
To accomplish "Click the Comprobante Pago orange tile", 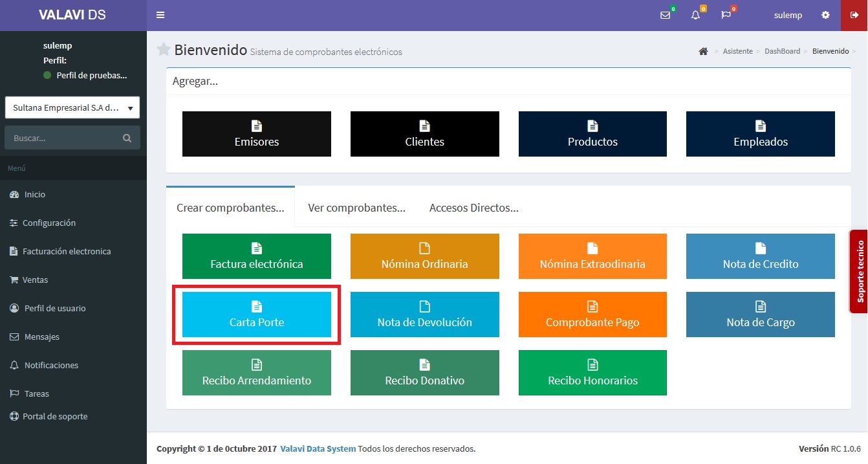I will [592, 315].
